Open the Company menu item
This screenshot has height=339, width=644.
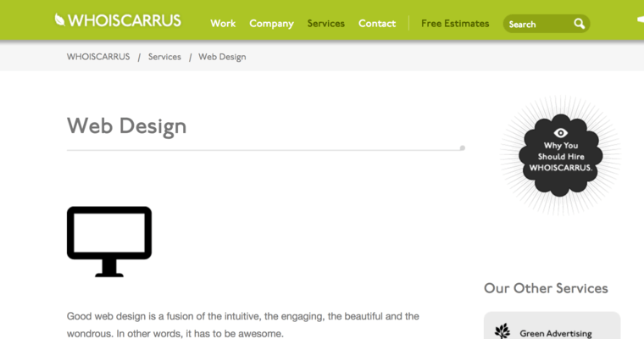coord(271,24)
